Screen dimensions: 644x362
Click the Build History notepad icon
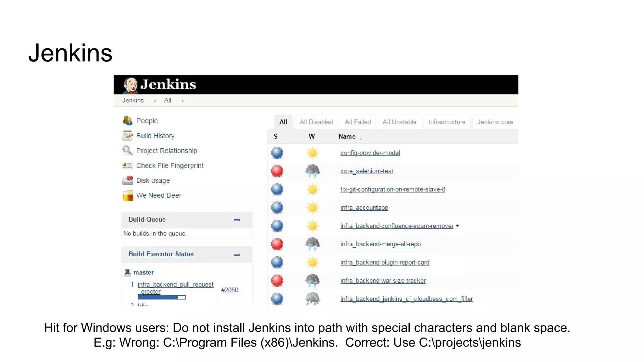[127, 135]
